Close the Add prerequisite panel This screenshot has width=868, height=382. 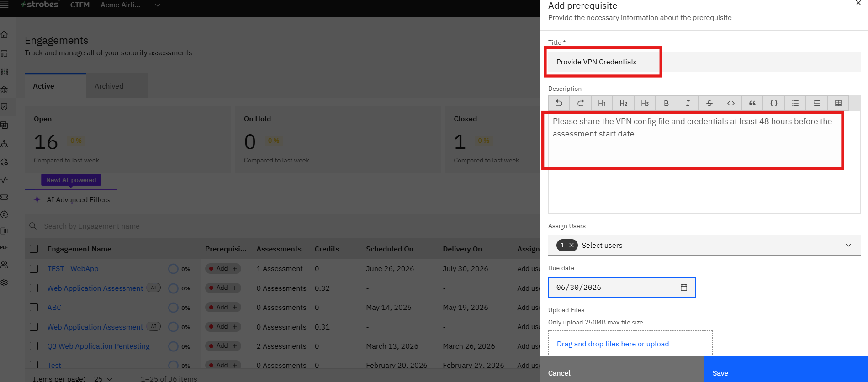coord(858,4)
